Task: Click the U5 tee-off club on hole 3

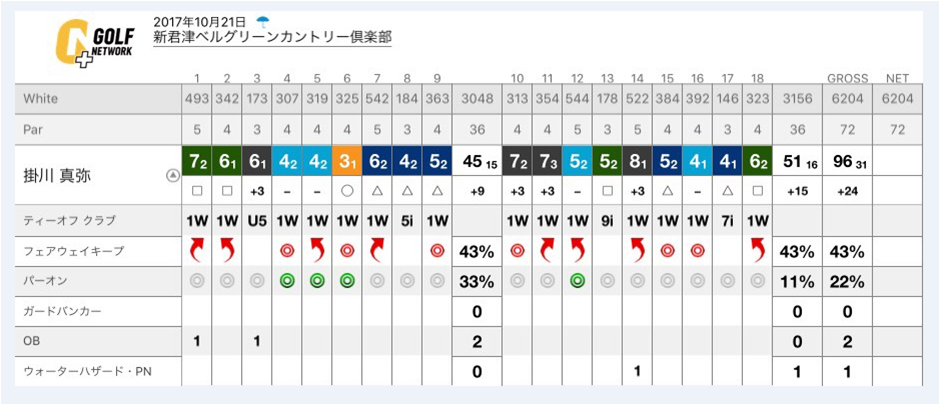Action: coord(257,221)
